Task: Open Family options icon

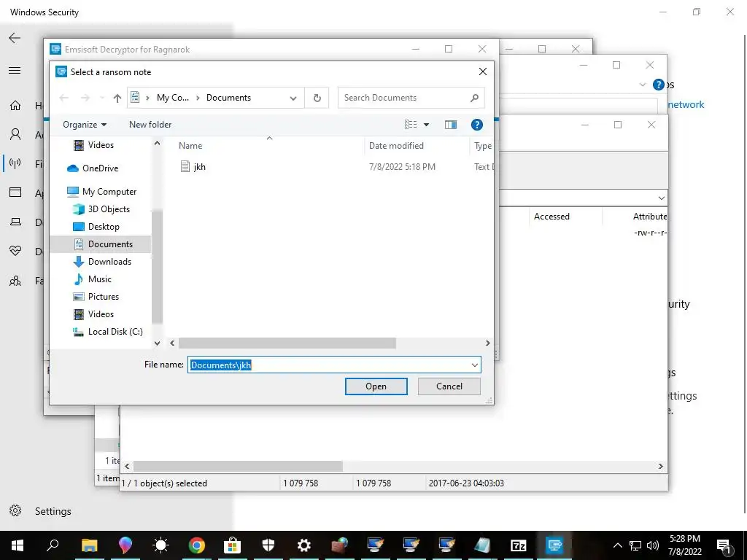Action: [15, 281]
